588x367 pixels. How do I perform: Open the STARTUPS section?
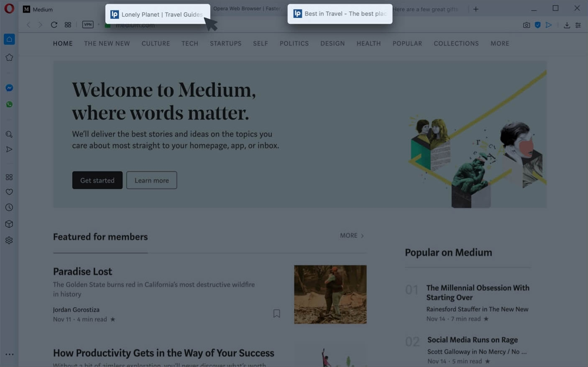226,43
